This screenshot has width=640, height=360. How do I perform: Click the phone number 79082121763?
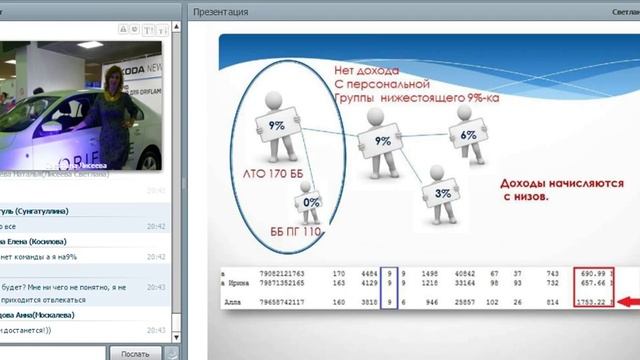point(282,273)
